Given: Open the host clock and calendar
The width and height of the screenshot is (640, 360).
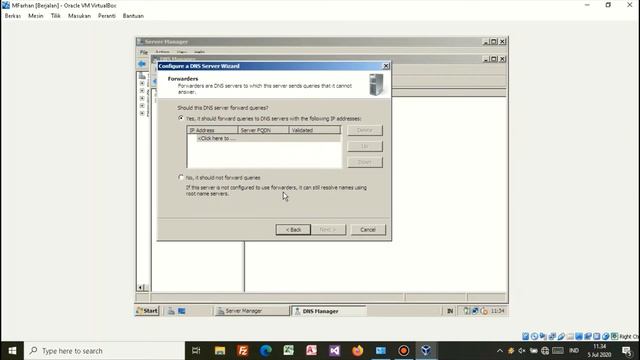Looking at the screenshot, I should [x=599, y=351].
